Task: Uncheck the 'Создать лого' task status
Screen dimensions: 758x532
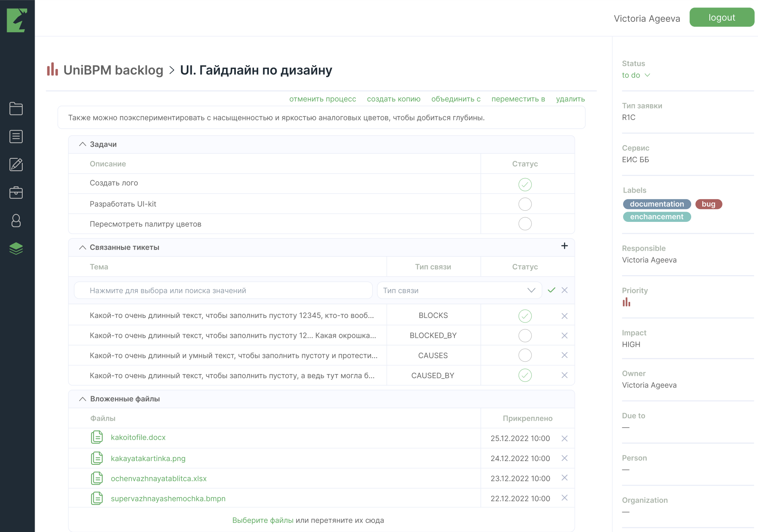Action: click(525, 184)
